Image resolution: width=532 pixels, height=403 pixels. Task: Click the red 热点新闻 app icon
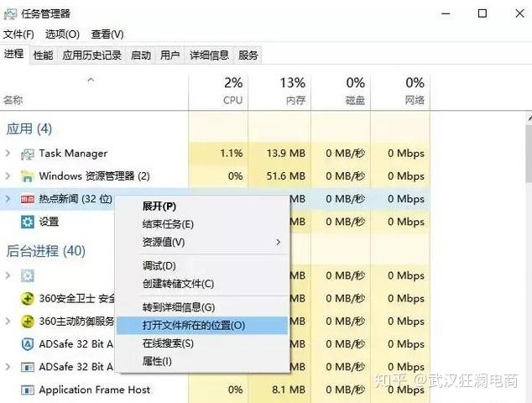pos(27,199)
